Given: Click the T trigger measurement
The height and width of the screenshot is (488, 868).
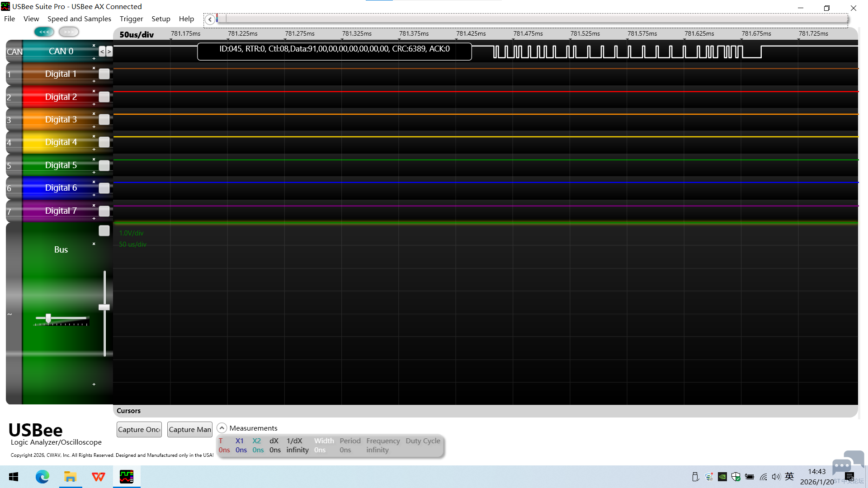Looking at the screenshot, I should [x=224, y=446].
